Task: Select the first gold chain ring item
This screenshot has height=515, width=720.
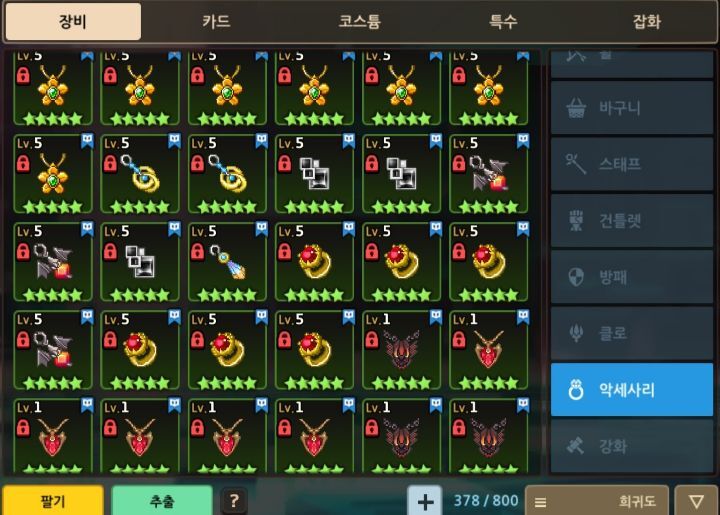Action: click(x=140, y=174)
